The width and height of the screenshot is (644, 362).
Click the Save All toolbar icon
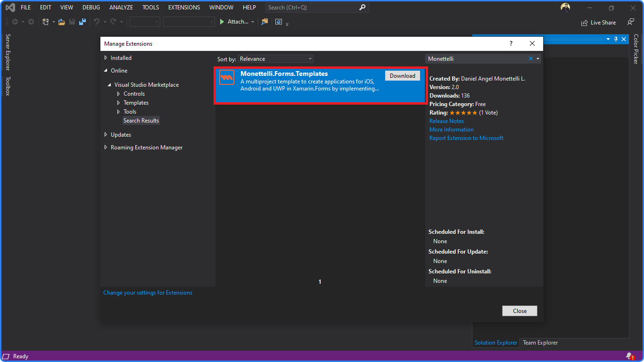pyautogui.click(x=83, y=22)
